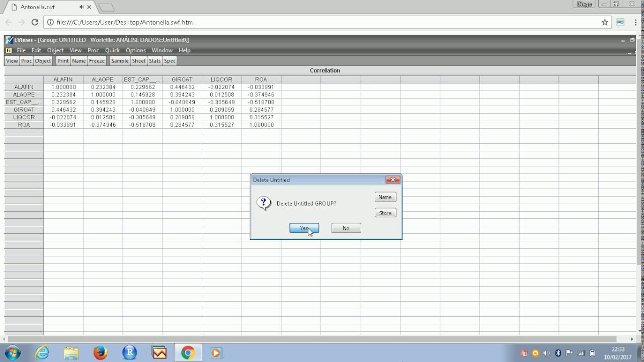Click the Freeze toolbar button
The height and width of the screenshot is (362, 644).
97,61
